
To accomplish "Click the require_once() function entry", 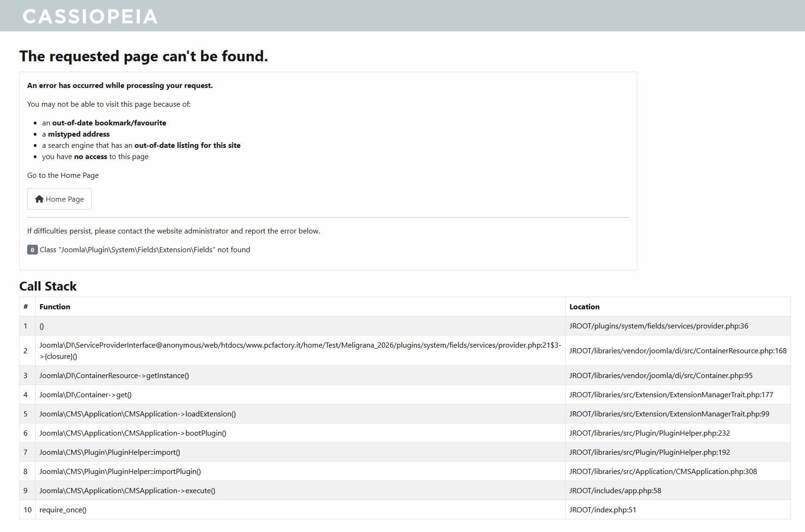I will [63, 510].
